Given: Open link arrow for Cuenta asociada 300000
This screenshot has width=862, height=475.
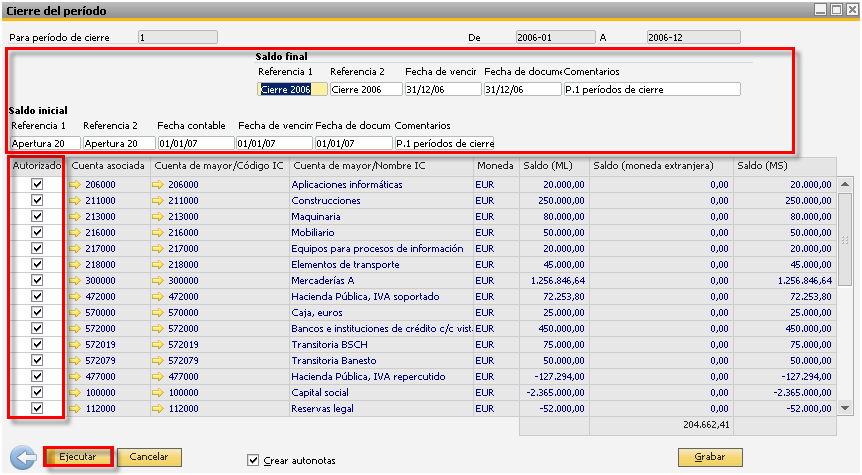Looking at the screenshot, I should point(75,280).
